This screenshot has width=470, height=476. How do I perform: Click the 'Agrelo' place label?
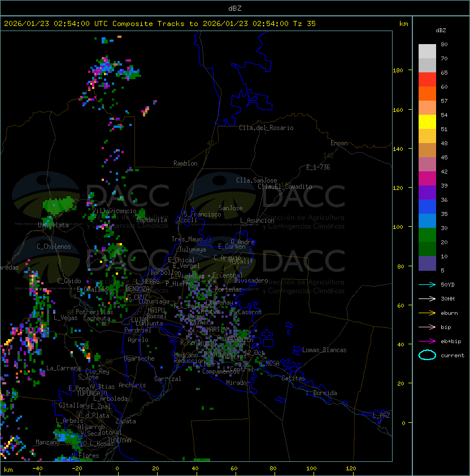click(x=138, y=340)
